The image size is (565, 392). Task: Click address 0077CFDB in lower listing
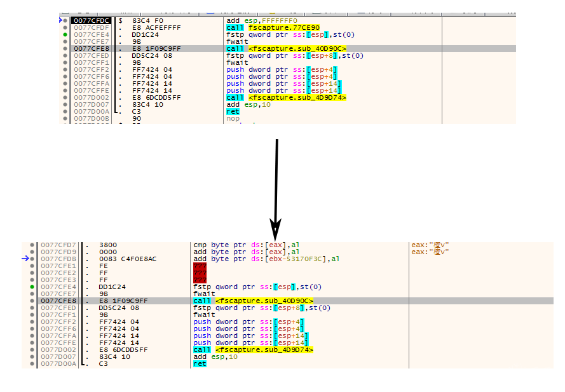coord(58,259)
